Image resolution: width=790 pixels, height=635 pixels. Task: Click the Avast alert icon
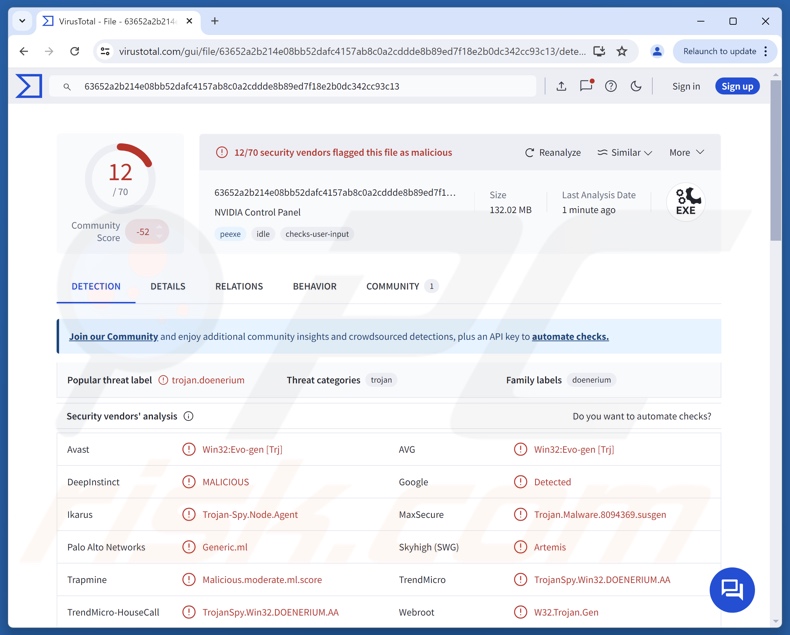[x=188, y=449]
